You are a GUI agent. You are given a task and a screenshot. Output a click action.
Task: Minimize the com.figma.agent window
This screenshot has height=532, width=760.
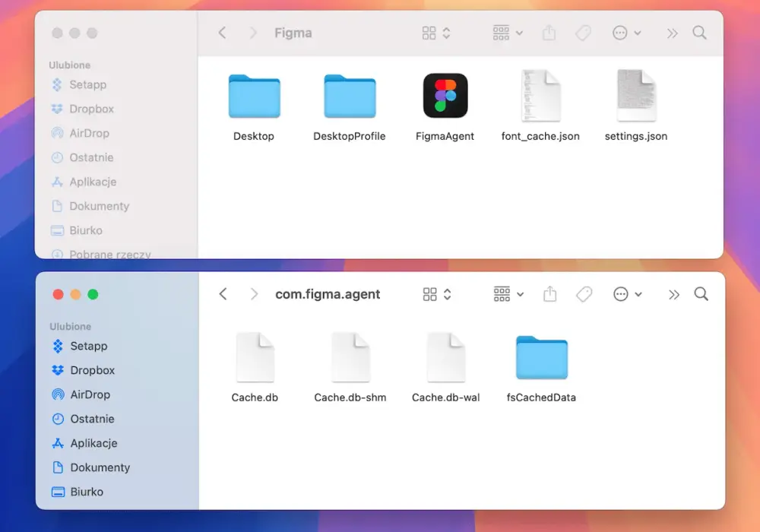[75, 294]
